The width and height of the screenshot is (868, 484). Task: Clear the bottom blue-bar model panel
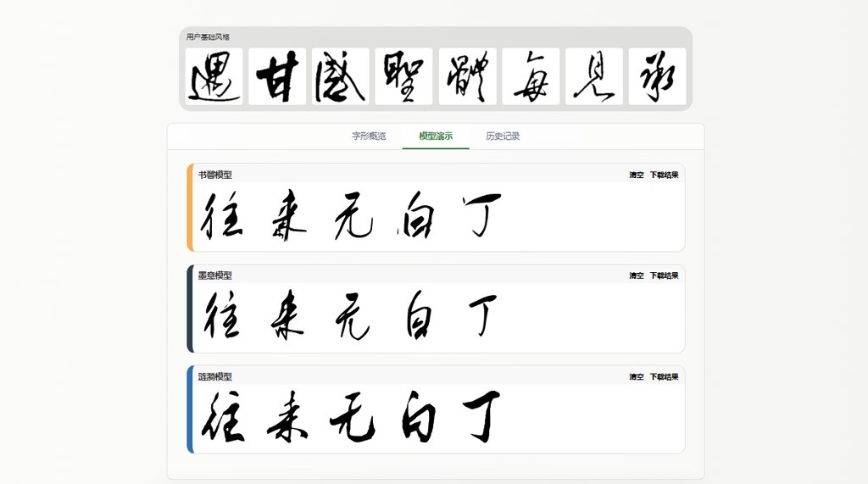point(636,377)
